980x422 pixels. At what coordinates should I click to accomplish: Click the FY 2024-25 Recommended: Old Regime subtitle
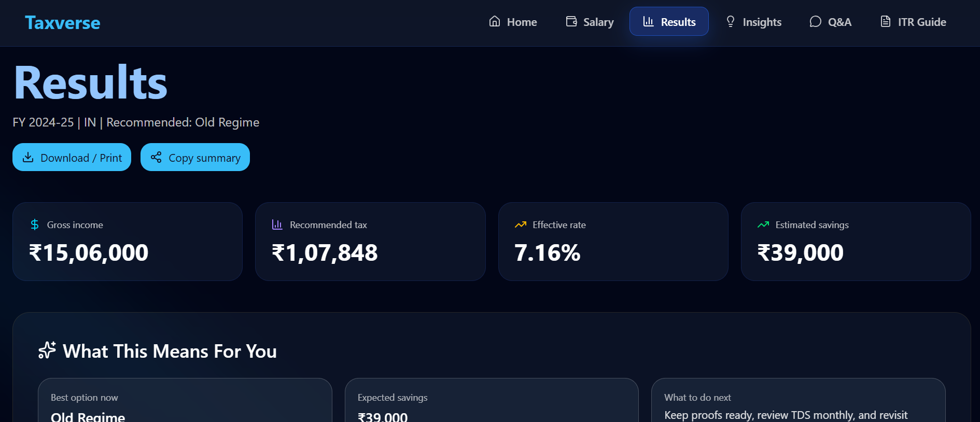coord(136,122)
